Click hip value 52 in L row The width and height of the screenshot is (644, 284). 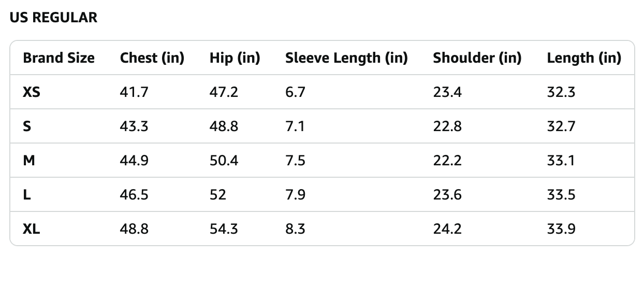click(x=218, y=195)
